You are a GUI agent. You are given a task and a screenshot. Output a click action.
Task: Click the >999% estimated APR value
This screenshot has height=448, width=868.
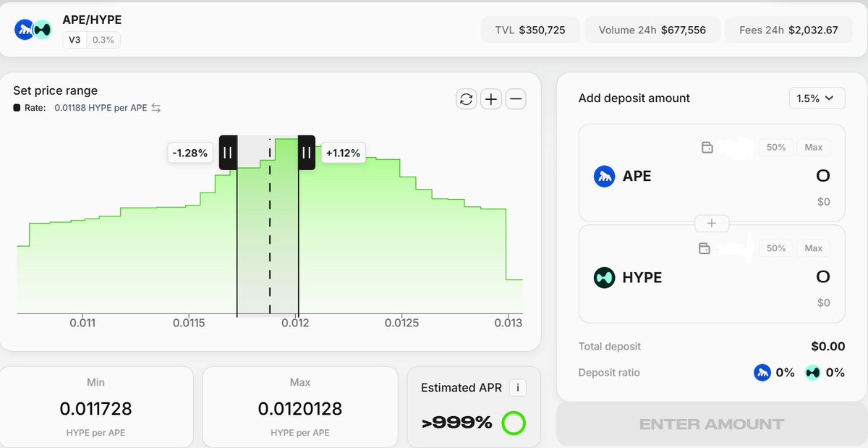(x=457, y=423)
